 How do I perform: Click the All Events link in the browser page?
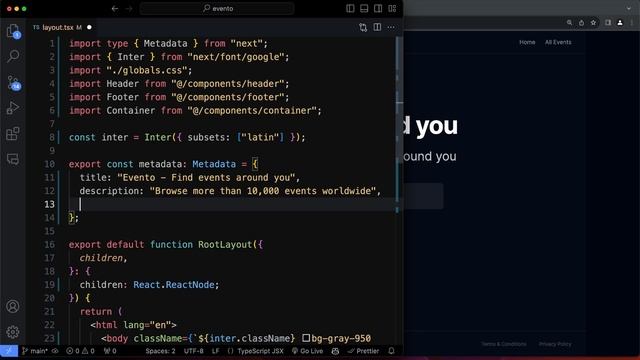coord(558,42)
